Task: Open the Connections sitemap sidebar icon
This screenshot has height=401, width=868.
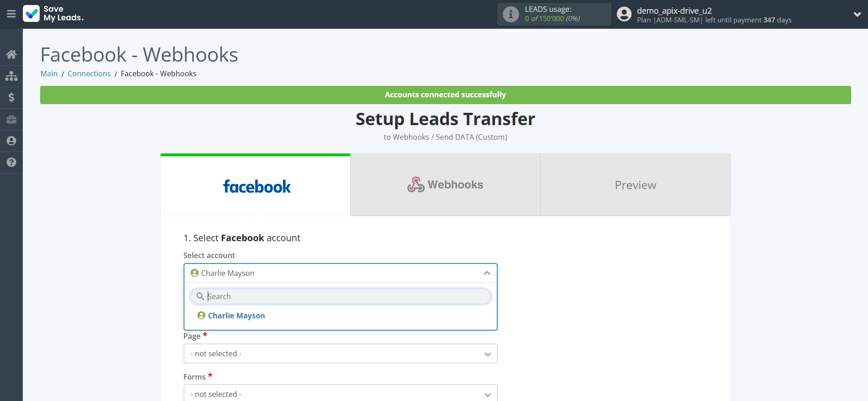Action: click(x=11, y=76)
